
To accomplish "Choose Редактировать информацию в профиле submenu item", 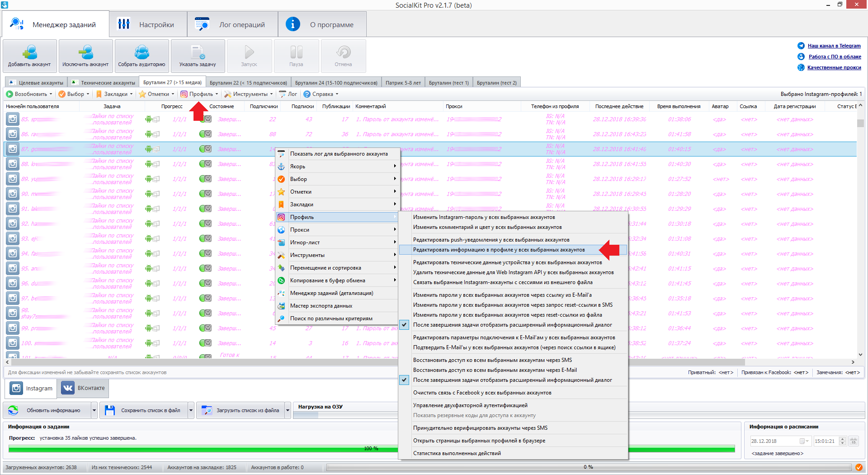I will 513,250.
